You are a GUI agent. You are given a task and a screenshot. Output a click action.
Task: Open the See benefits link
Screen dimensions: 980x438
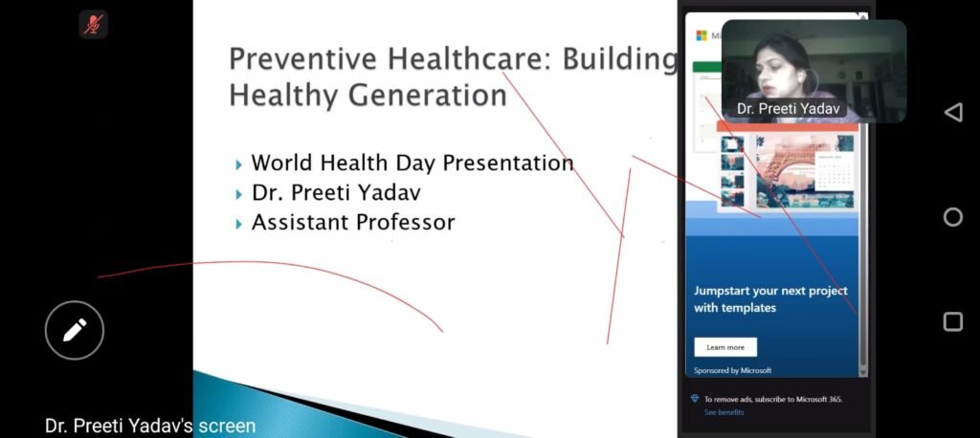point(724,412)
